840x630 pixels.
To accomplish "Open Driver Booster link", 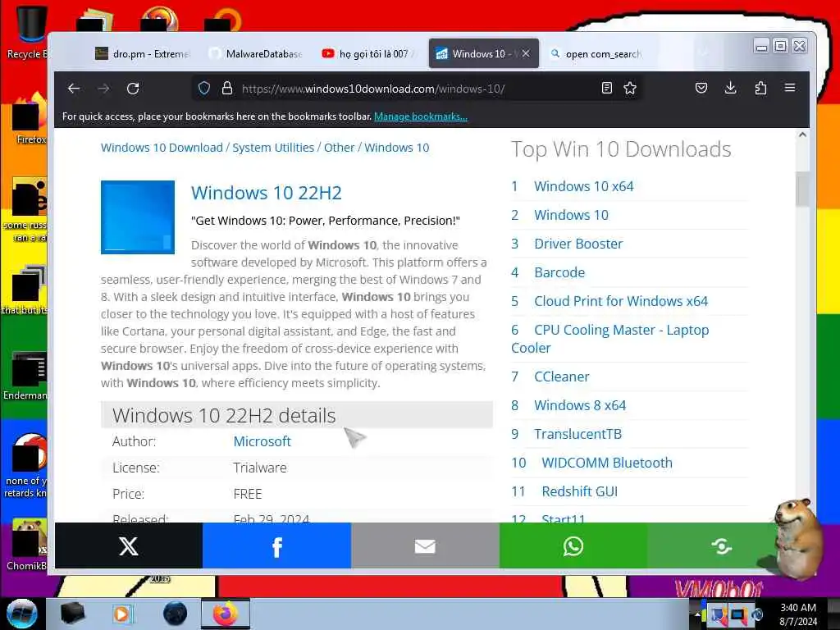I will (578, 244).
